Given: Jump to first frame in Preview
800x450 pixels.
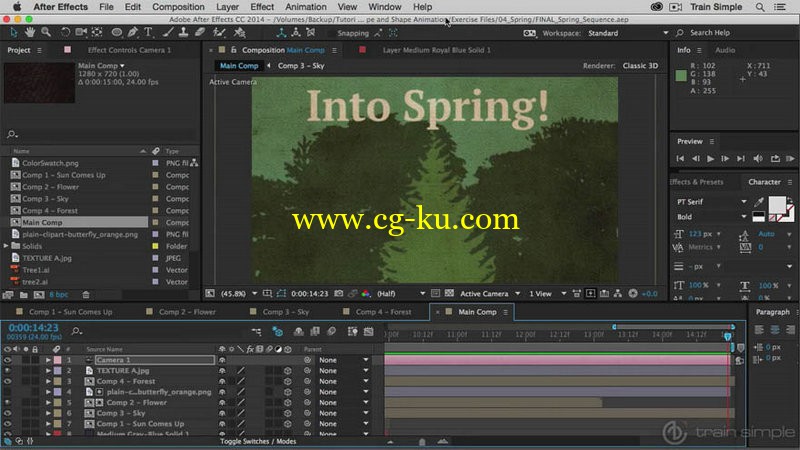Looking at the screenshot, I should tap(680, 159).
